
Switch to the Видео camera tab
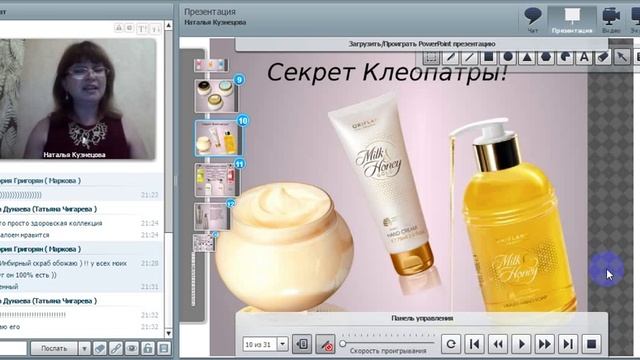[611, 20]
